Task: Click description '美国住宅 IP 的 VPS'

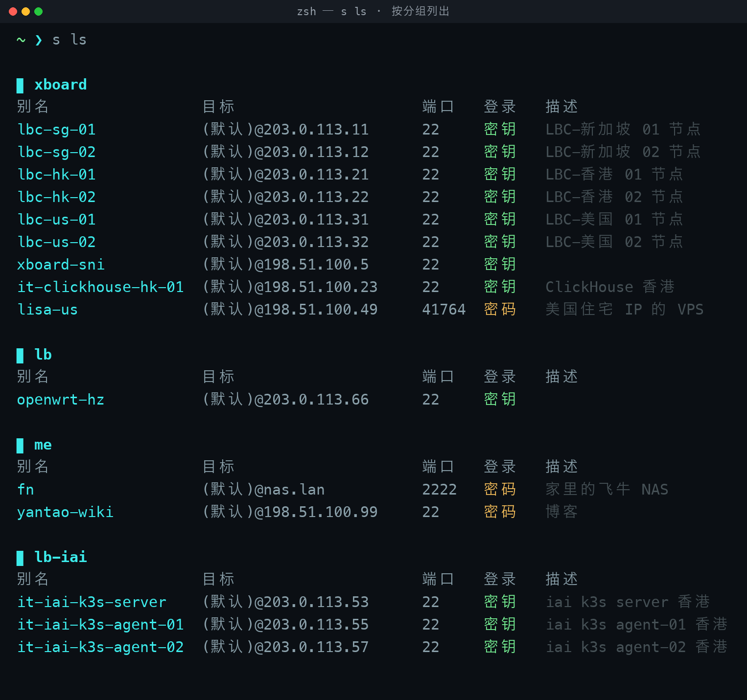Action: pyautogui.click(x=625, y=310)
